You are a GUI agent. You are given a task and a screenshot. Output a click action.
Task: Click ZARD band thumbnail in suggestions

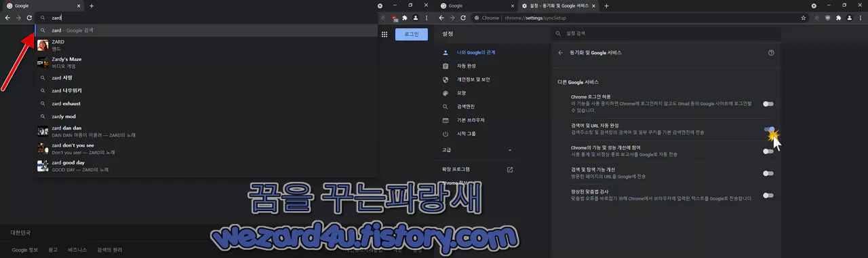tap(42, 45)
